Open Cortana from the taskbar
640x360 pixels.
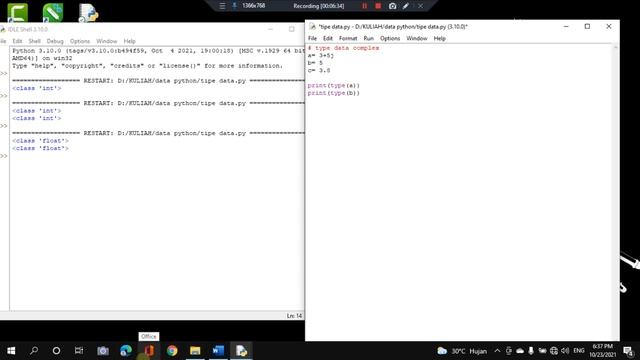(56, 351)
